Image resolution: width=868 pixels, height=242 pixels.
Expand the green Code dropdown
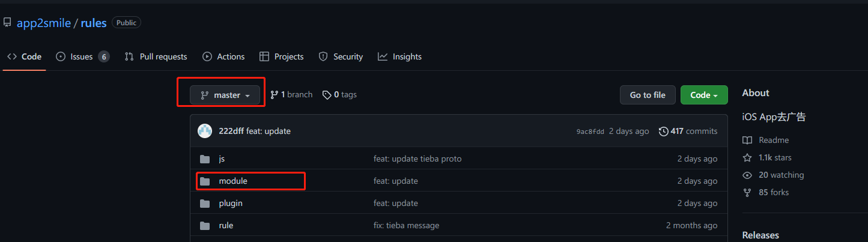point(704,95)
